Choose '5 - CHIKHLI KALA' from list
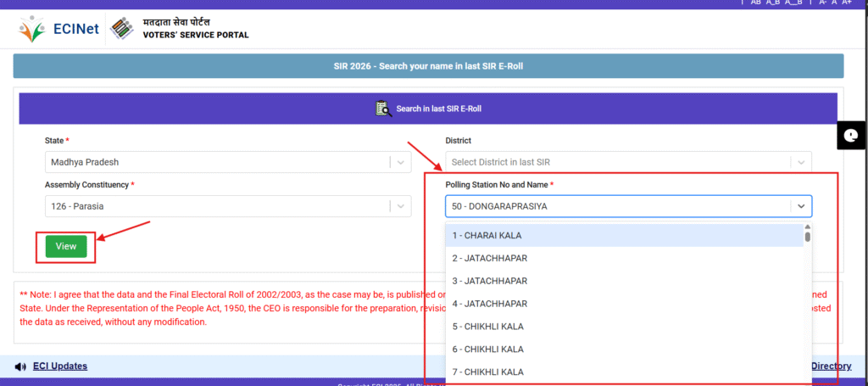 [x=624, y=326]
